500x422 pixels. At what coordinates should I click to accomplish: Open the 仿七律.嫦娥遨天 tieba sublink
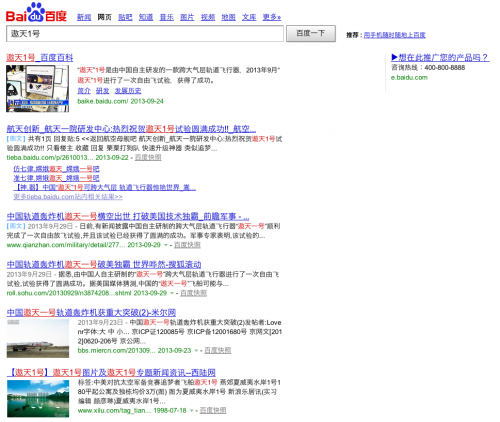(56, 169)
